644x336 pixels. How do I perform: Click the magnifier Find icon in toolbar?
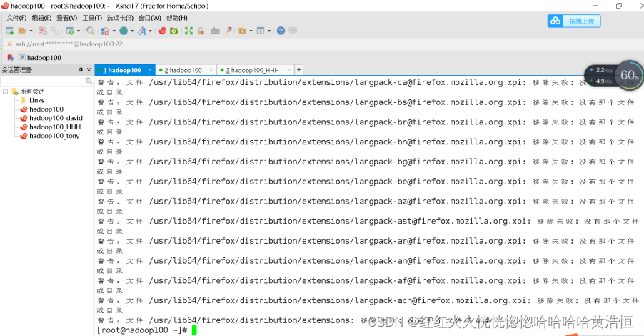coord(91,31)
